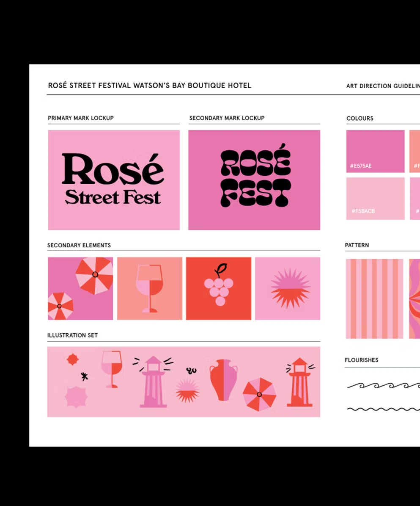
Task: Click the ROSÉ STREET FESTIVAL title text
Action: point(149,85)
